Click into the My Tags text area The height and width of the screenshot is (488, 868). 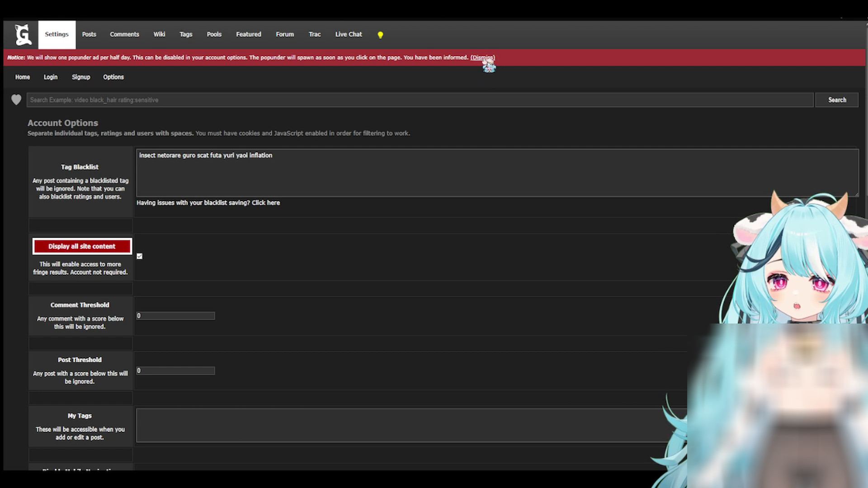tap(411, 425)
